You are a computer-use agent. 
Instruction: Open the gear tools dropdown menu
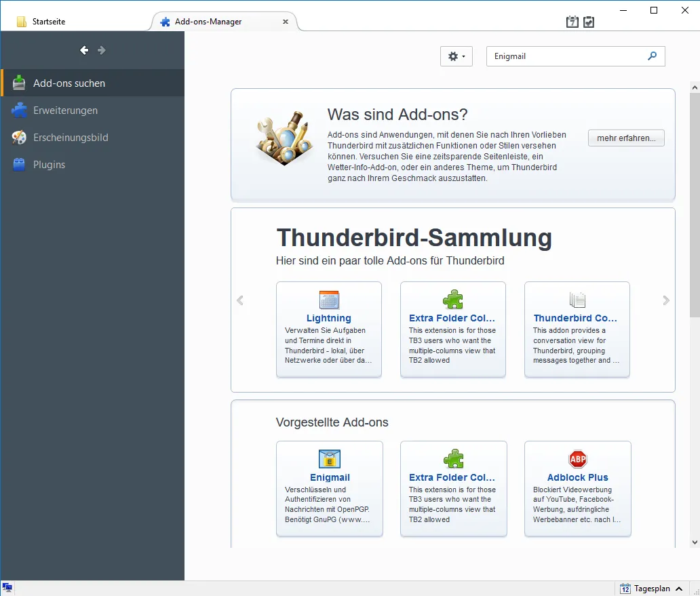(x=456, y=56)
